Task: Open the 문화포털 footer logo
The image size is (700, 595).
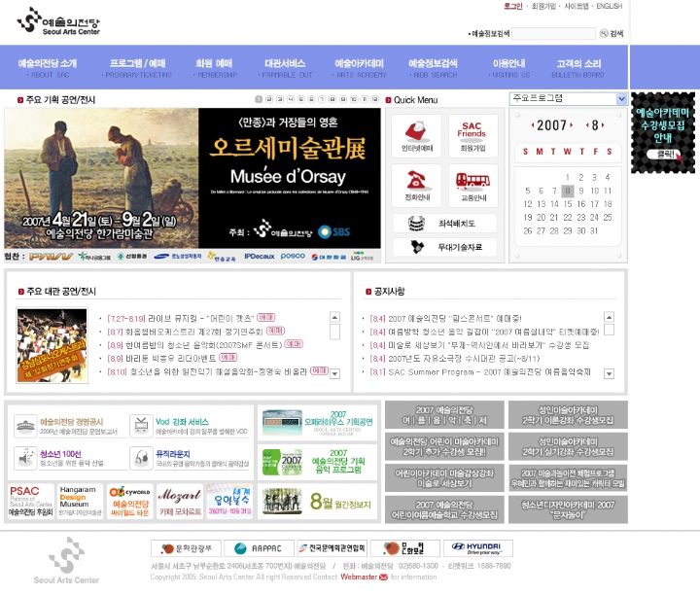Action: click(404, 548)
